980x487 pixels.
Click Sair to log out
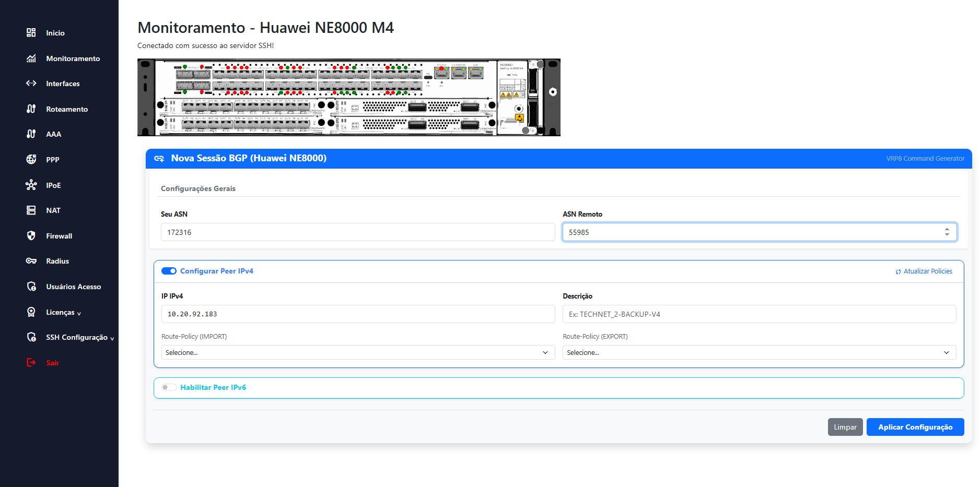52,363
